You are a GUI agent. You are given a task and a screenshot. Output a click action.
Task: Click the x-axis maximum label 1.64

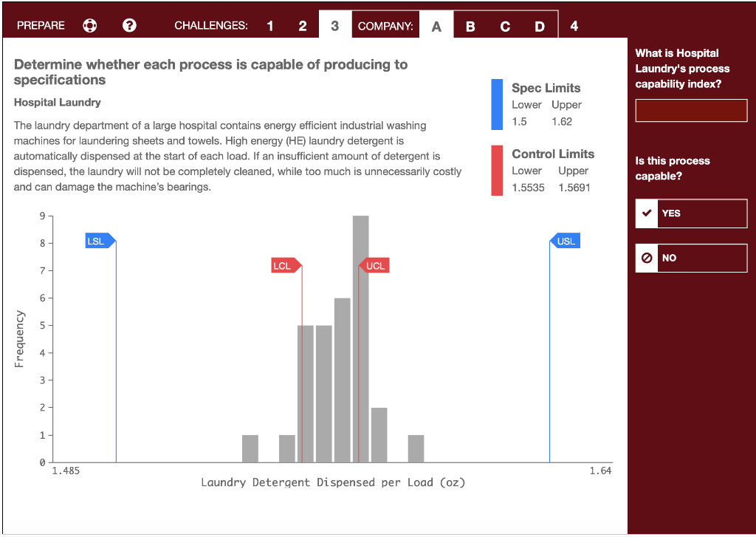pyautogui.click(x=600, y=471)
